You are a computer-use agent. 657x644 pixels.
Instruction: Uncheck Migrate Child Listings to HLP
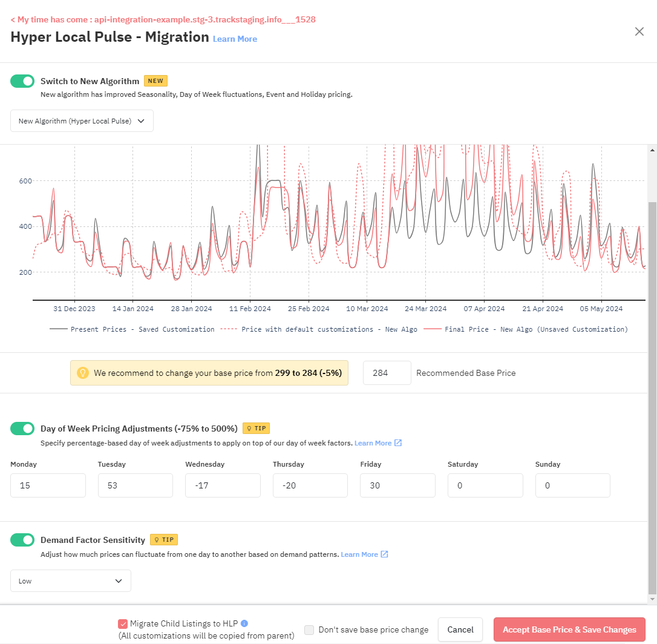pos(123,623)
